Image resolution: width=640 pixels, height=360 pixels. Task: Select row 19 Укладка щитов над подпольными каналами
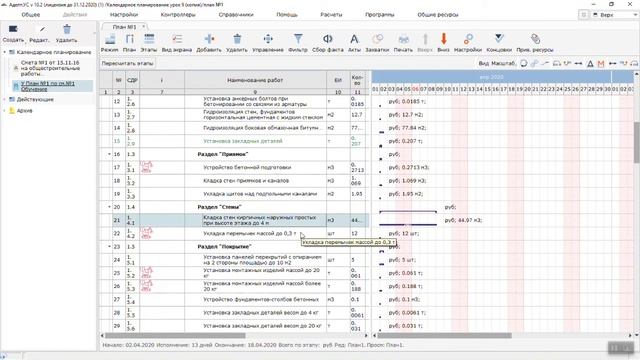pyautogui.click(x=234, y=194)
